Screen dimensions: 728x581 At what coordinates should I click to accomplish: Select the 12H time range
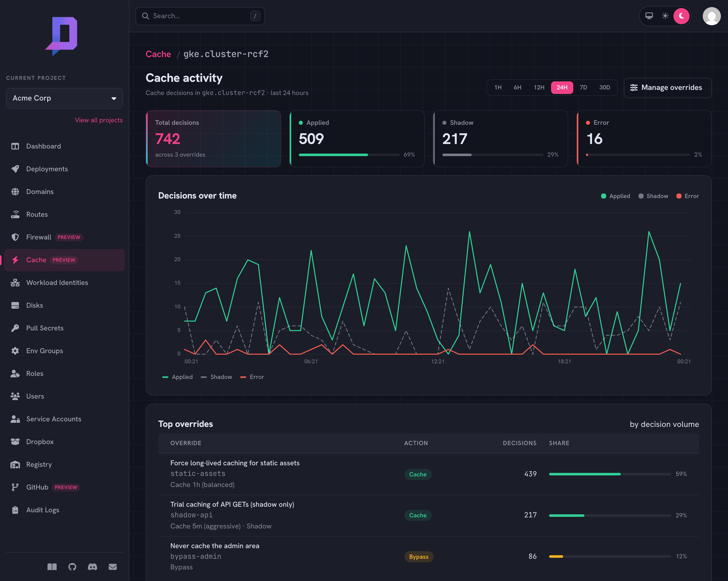point(539,87)
